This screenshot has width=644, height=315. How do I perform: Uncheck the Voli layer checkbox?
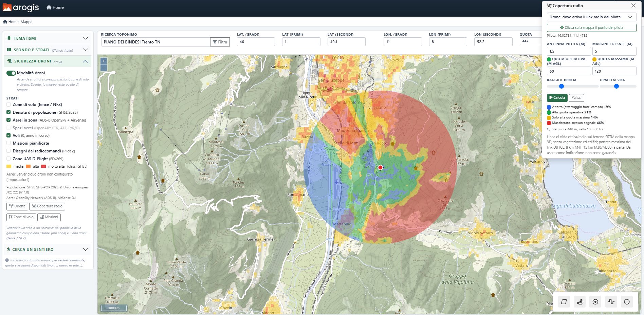click(x=8, y=135)
